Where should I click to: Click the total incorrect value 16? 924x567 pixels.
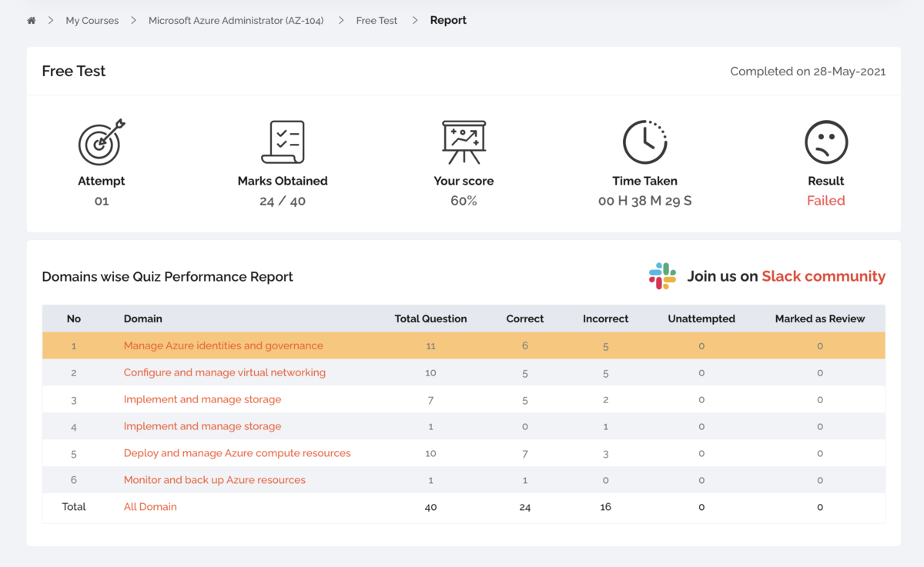coord(606,507)
